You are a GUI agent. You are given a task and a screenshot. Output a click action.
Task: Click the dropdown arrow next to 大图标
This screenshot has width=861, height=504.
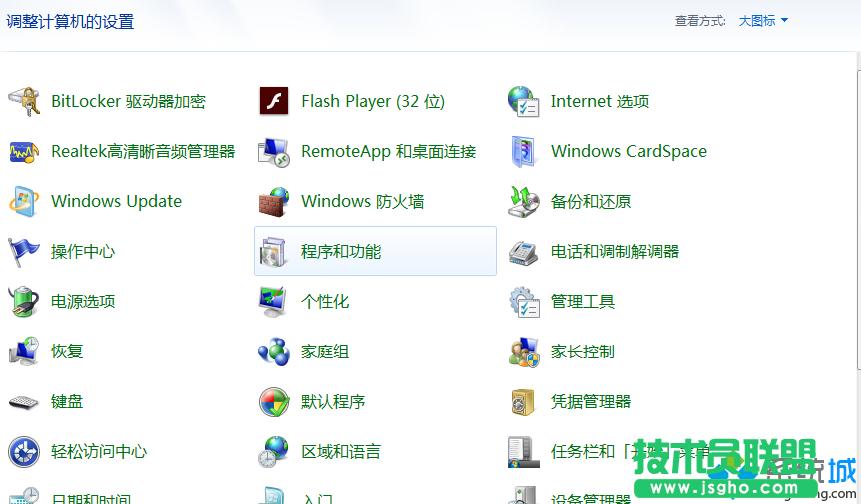784,21
